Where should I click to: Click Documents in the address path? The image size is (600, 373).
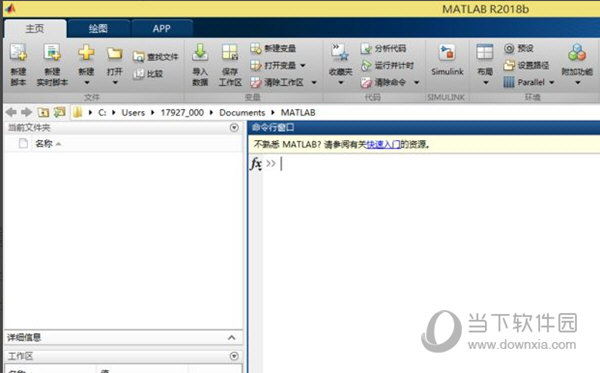[x=242, y=112]
